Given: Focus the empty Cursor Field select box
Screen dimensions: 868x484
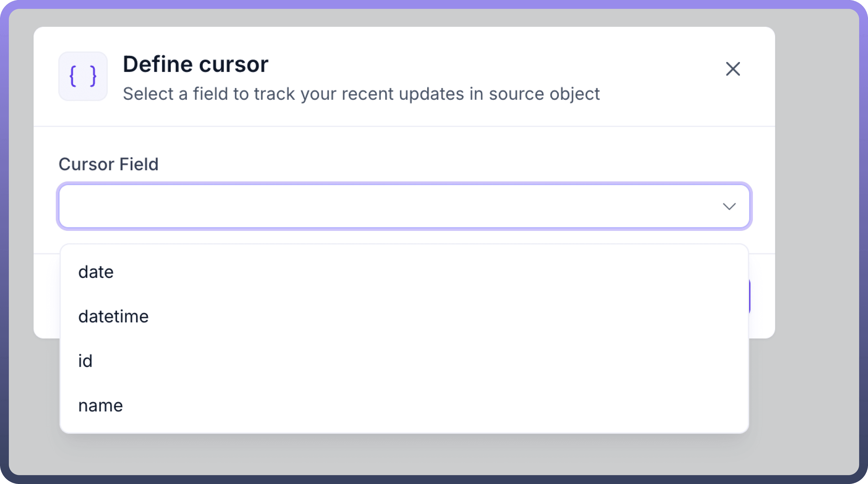Looking at the screenshot, I should [x=371, y=206].
